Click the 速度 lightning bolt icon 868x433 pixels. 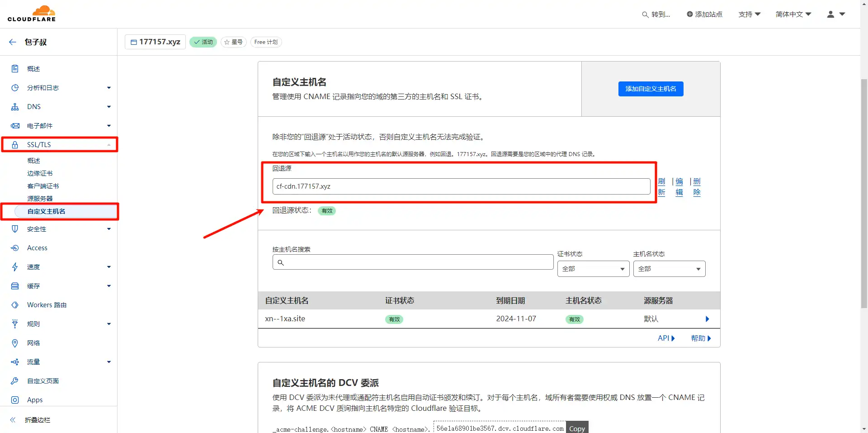15,267
